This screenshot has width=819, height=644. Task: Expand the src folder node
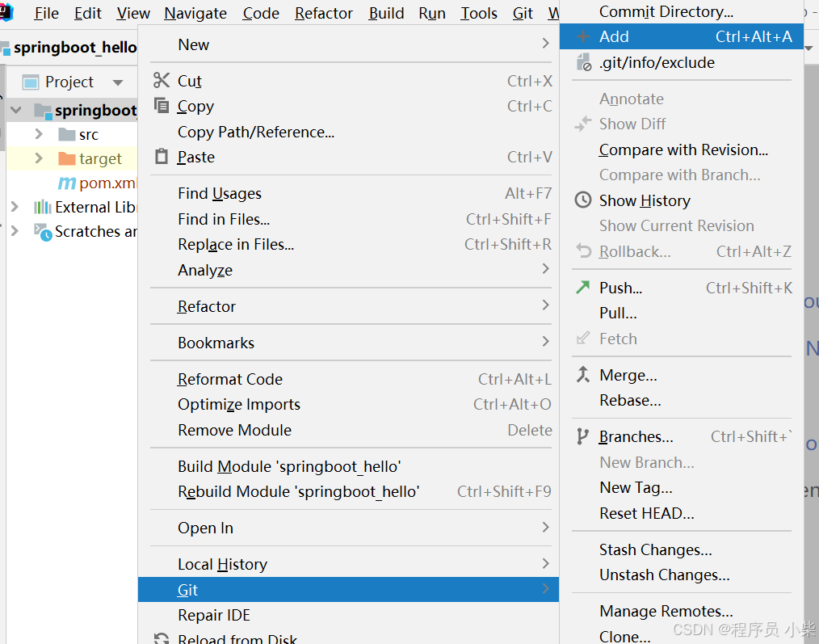pos(39,134)
